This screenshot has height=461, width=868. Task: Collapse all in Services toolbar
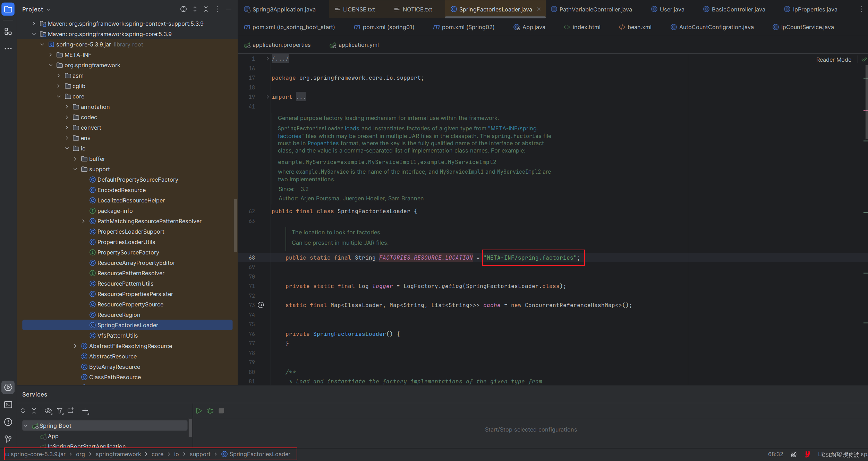pos(34,411)
